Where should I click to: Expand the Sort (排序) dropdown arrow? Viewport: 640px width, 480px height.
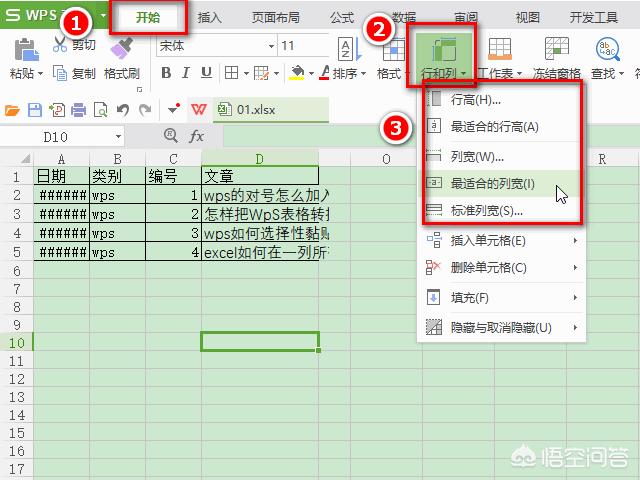pos(363,74)
